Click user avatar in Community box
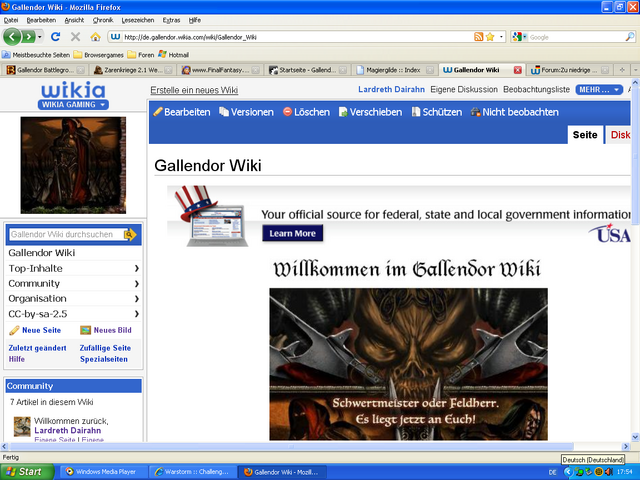This screenshot has width=640, height=480. (22, 427)
